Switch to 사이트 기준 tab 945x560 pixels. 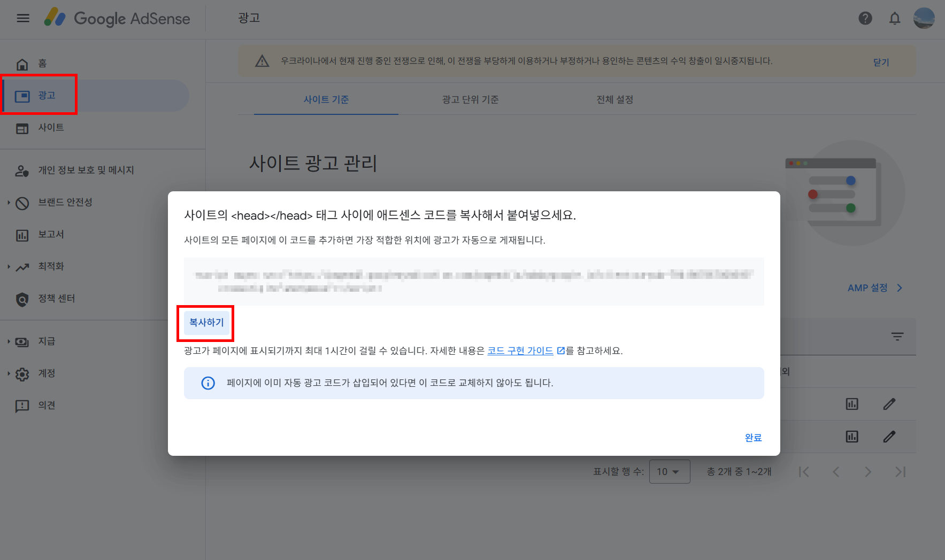coord(326,99)
